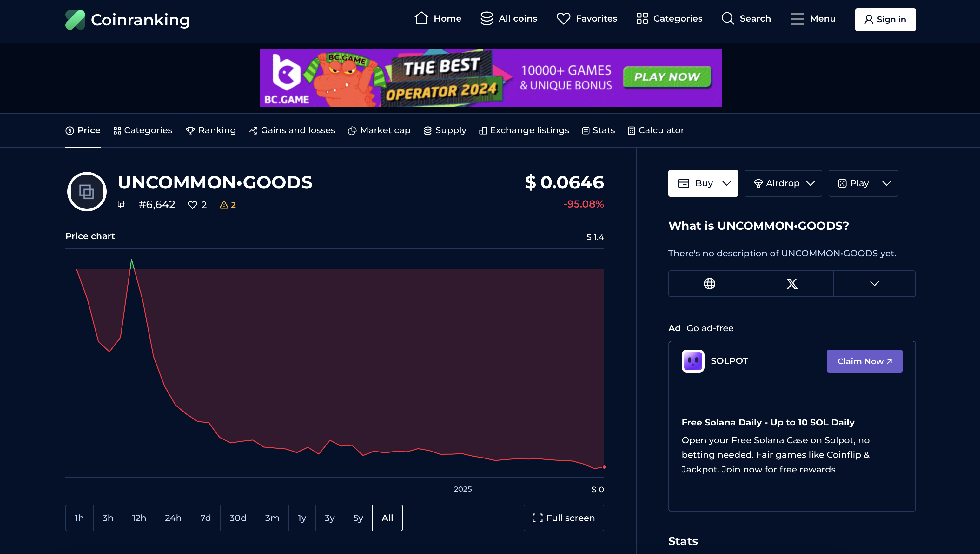Click the SOLPOT logo icon
Viewport: 980px width, 554px height.
click(693, 361)
